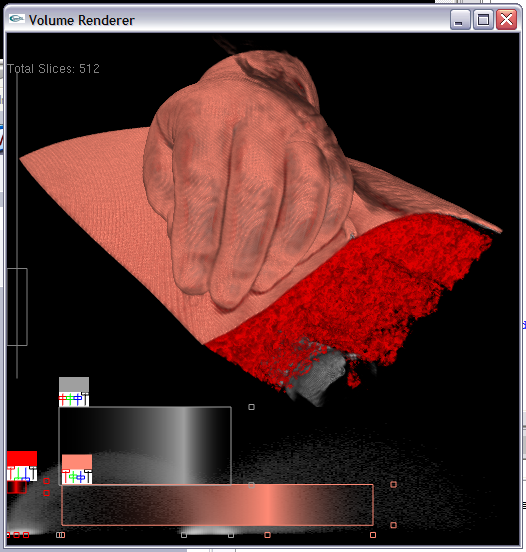This screenshot has width=526, height=552.
Task: Click the rightmost square marker on bottom axis
Action: click(373, 535)
